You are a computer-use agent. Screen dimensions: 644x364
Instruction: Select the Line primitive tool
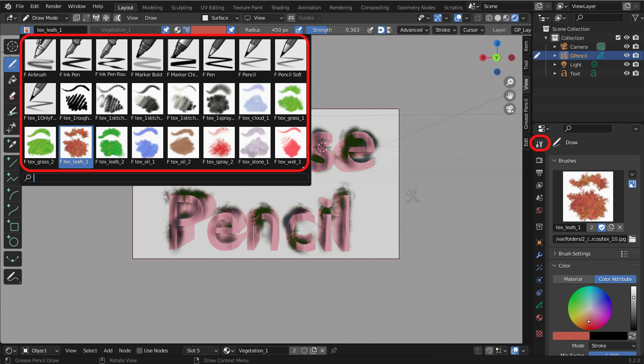pyautogui.click(x=13, y=163)
